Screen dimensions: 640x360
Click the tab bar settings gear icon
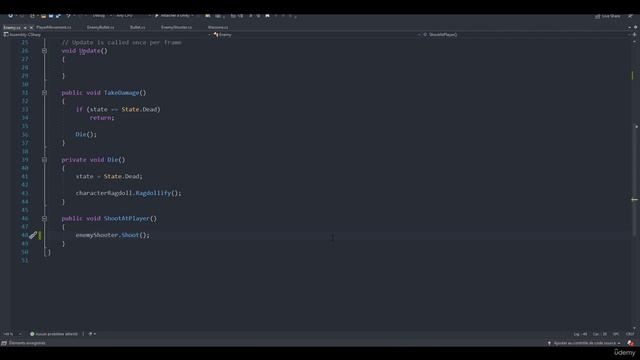tap(636, 27)
